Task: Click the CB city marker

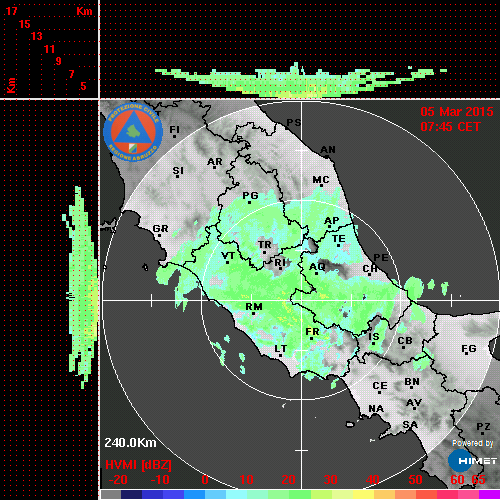Action: 403,347
